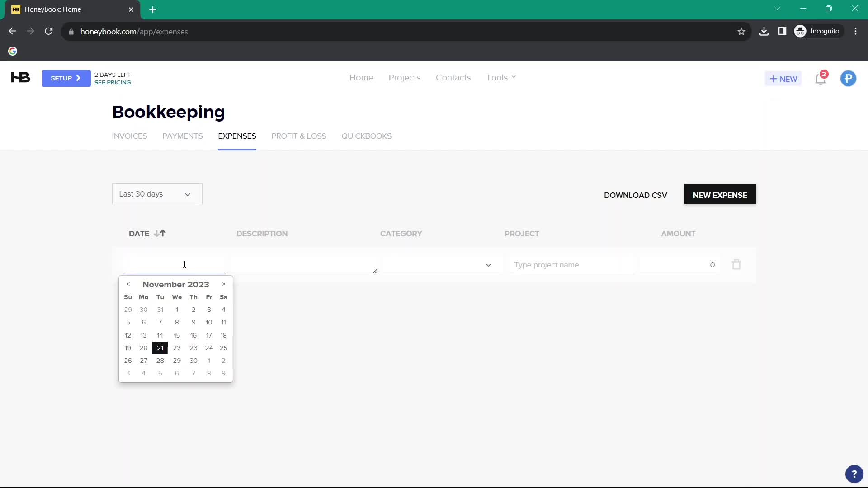Click the Setup button
This screenshot has width=868, height=488.
(x=66, y=78)
